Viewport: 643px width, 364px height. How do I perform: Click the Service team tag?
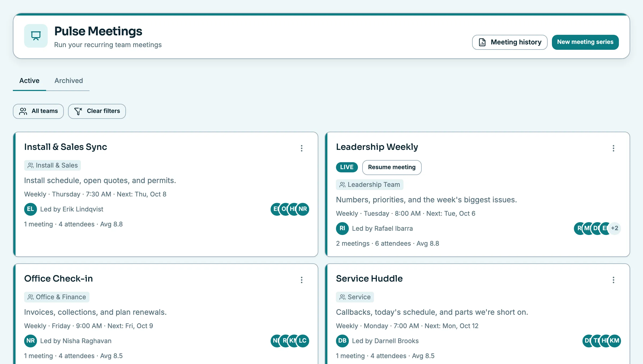pos(355,297)
